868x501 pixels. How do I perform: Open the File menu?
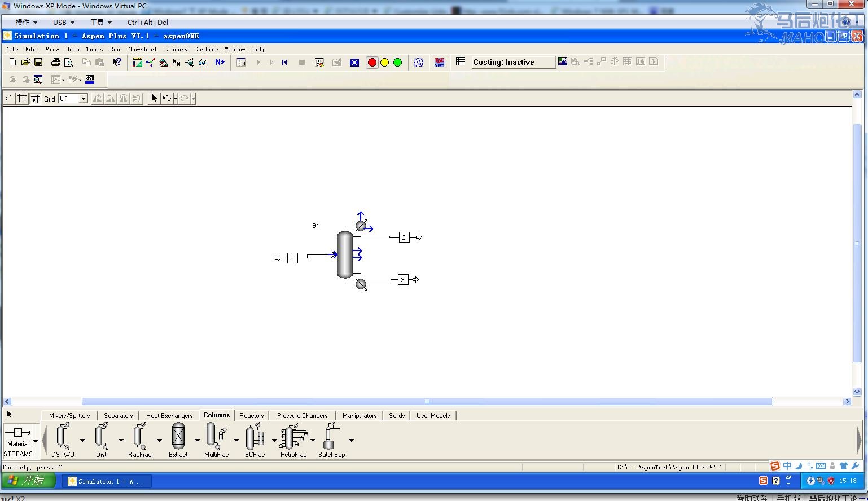[11, 49]
